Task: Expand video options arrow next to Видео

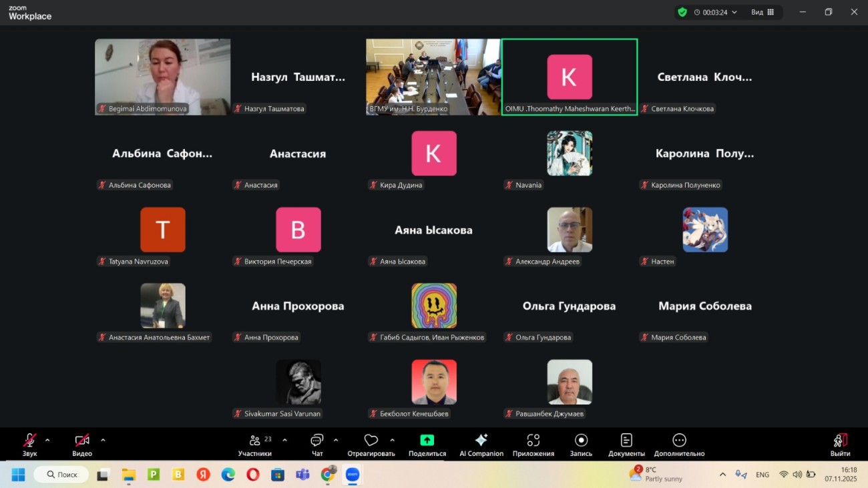Action: pos(103,440)
